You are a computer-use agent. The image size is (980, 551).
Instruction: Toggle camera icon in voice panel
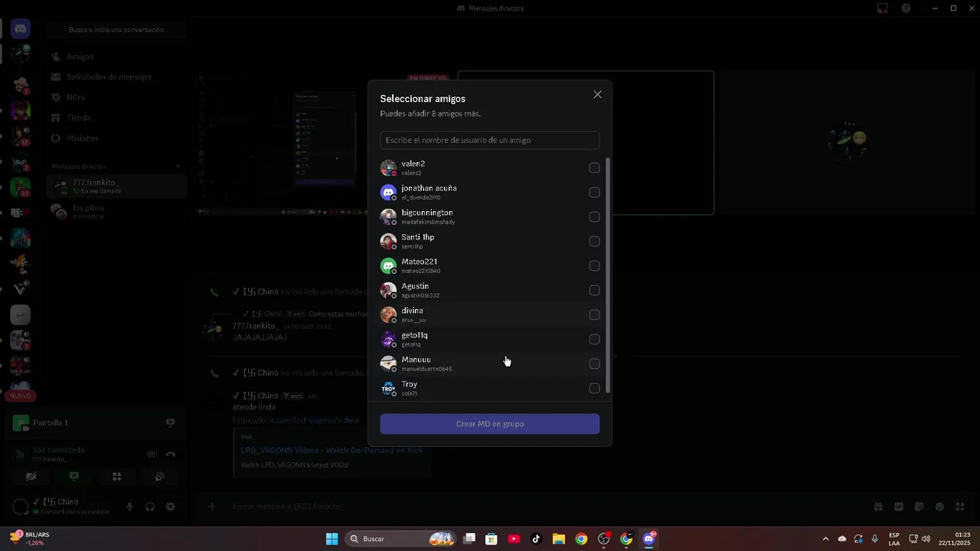pos(31,476)
